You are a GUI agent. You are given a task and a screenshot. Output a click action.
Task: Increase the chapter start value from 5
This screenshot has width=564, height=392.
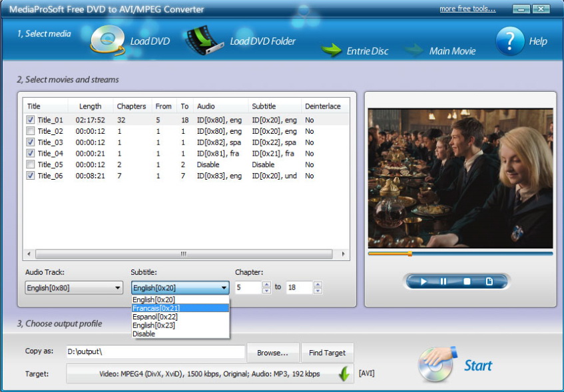(x=266, y=284)
